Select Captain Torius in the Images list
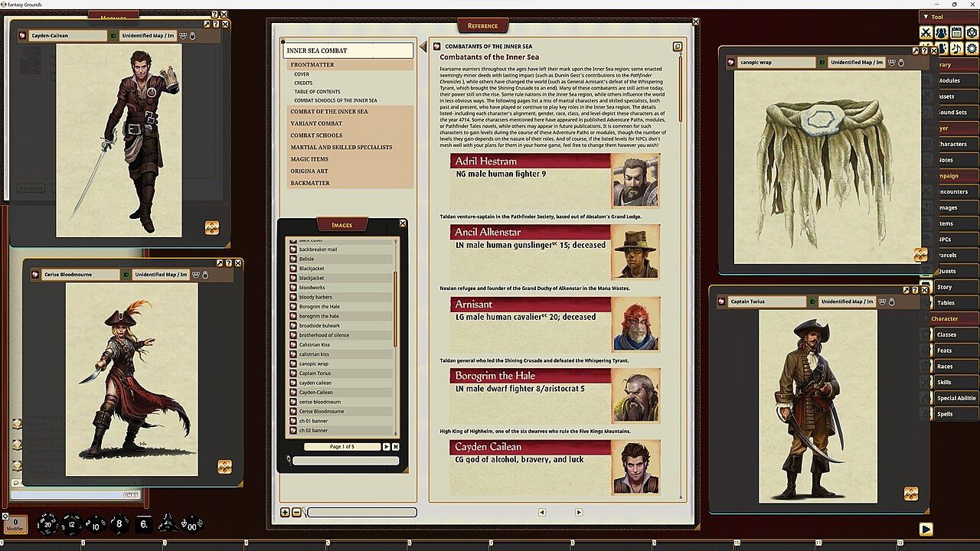 point(315,373)
